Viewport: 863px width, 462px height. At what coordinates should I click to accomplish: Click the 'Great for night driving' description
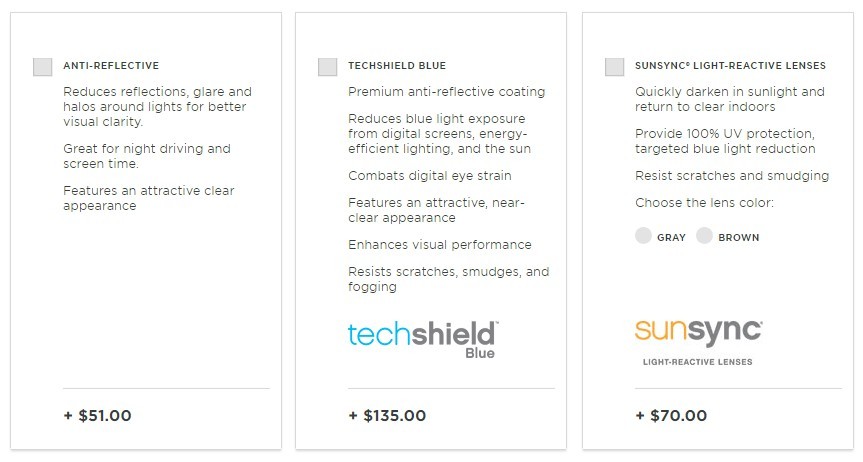[x=147, y=156]
